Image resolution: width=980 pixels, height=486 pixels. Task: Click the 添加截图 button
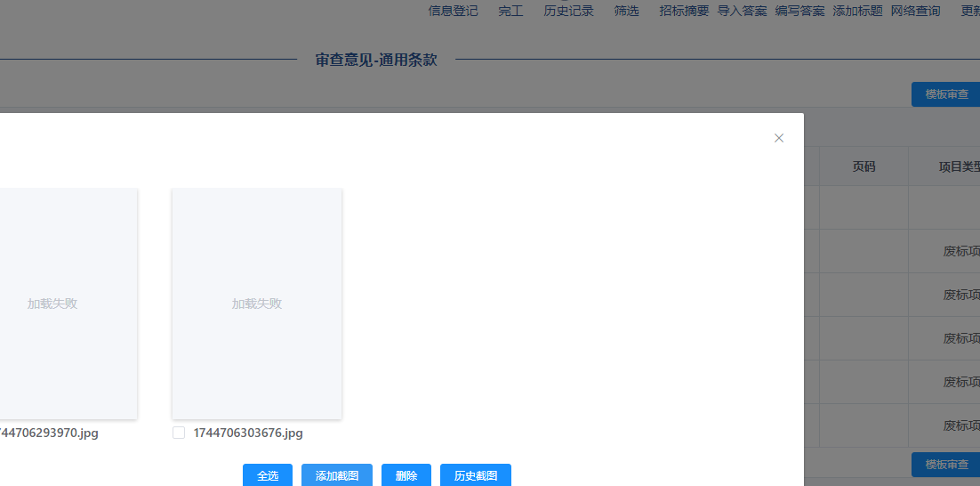pos(337,475)
